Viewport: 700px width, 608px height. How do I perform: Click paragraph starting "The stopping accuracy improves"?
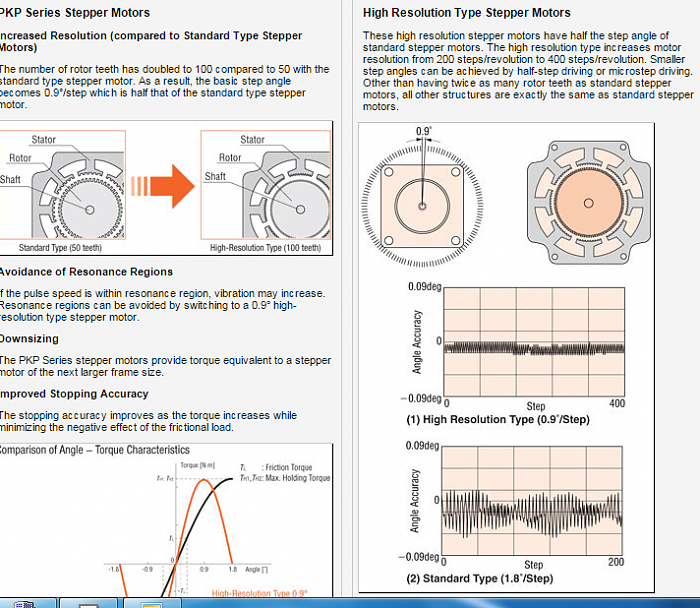pyautogui.click(x=148, y=421)
